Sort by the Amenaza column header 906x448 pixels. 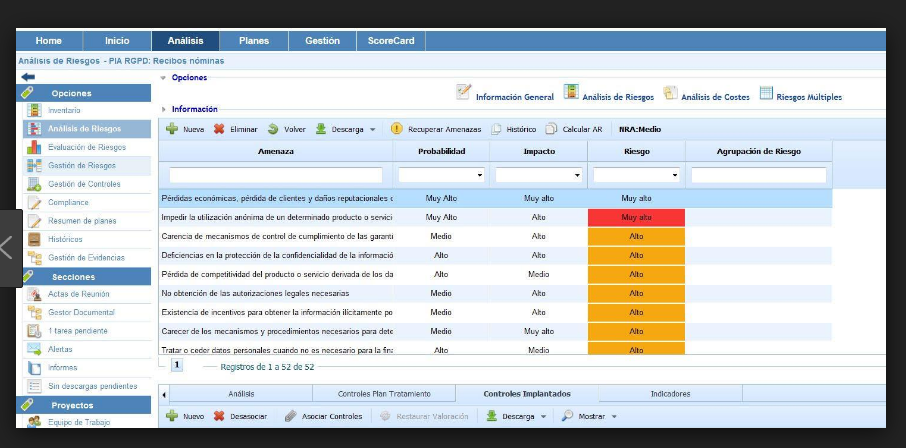pyautogui.click(x=276, y=151)
